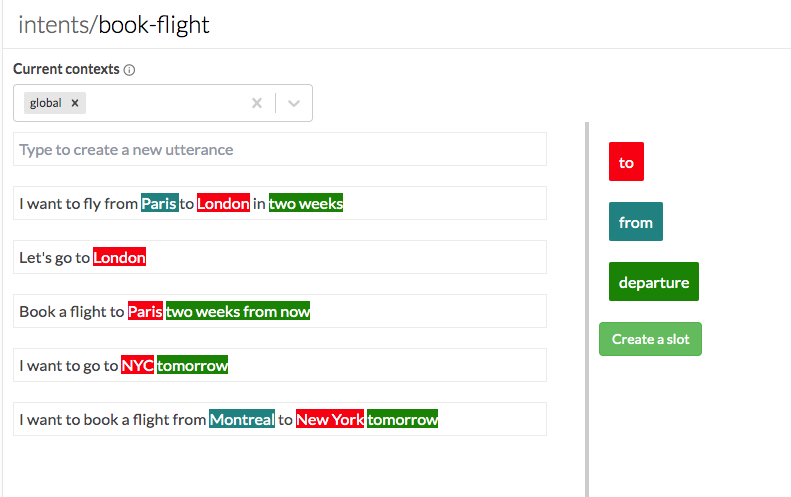This screenshot has width=791, height=497.
Task: Click the contexts combo box field
Action: click(x=163, y=103)
